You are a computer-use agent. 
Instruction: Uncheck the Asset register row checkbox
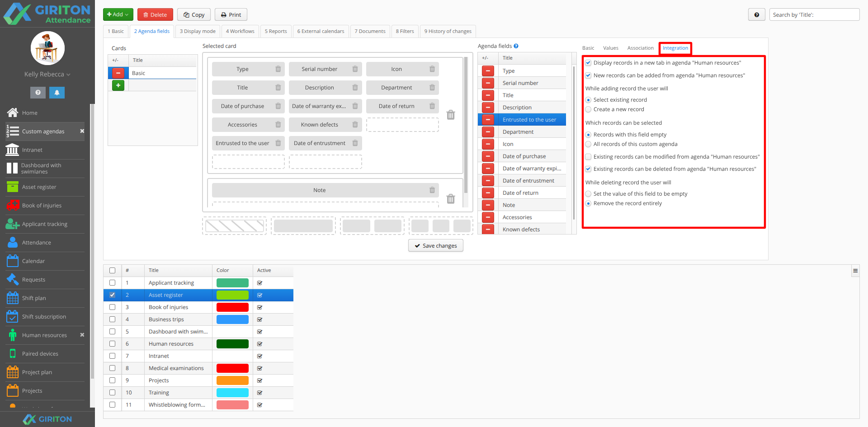[112, 295]
